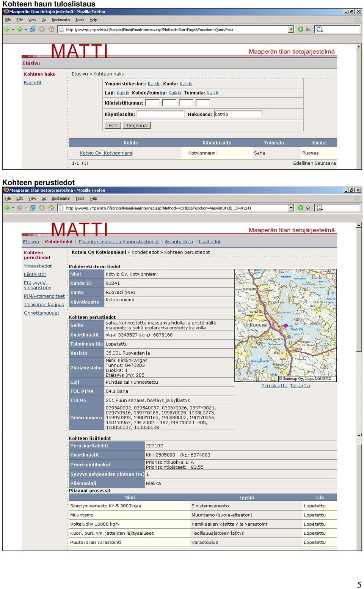Open Onnettomuudet sidebar link

click(42, 313)
